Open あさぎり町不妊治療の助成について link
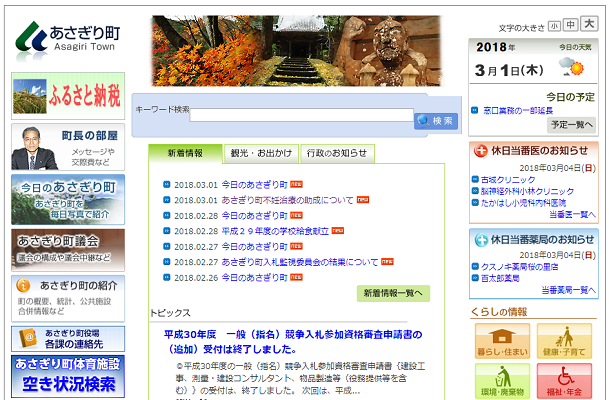Viewport: 609px width, 400px height. [x=287, y=200]
